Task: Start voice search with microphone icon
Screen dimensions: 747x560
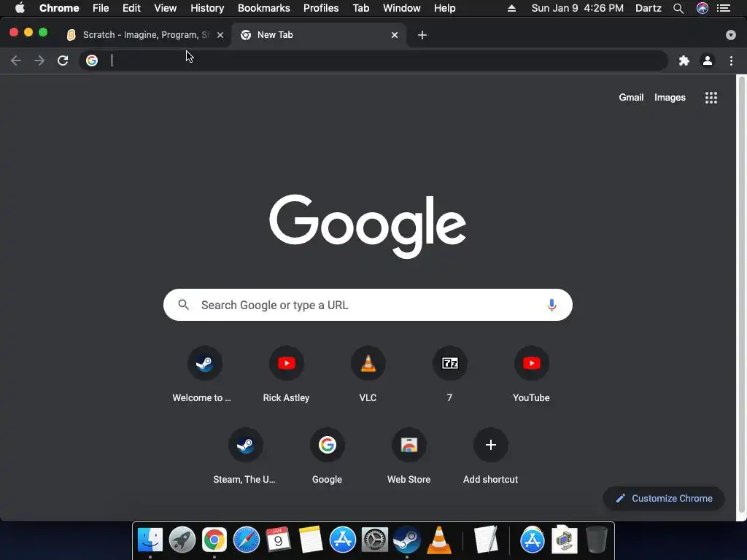Action: [551, 305]
